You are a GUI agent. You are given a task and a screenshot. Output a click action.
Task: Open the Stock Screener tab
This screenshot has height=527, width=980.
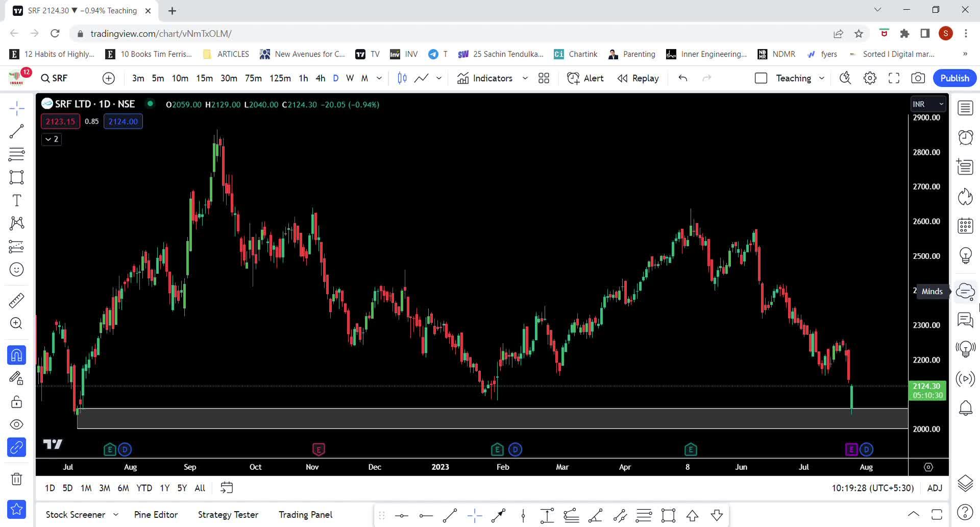[76, 515]
